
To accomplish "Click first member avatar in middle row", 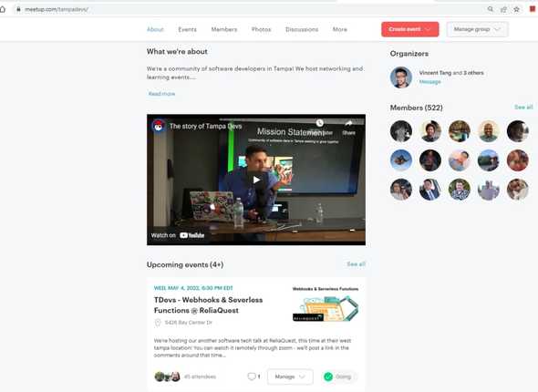I will point(400,160).
